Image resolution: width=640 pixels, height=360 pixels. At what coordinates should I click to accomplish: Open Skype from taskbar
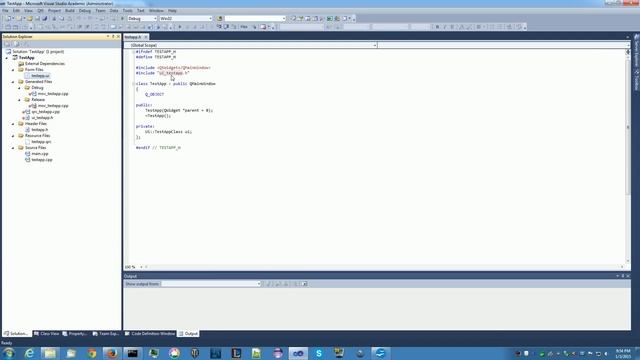click(319, 353)
